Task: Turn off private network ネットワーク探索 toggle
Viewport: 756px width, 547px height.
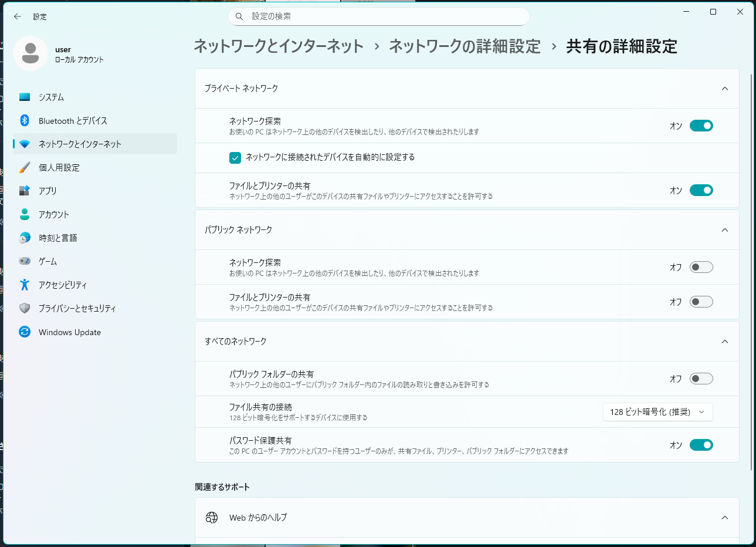Action: click(x=701, y=126)
